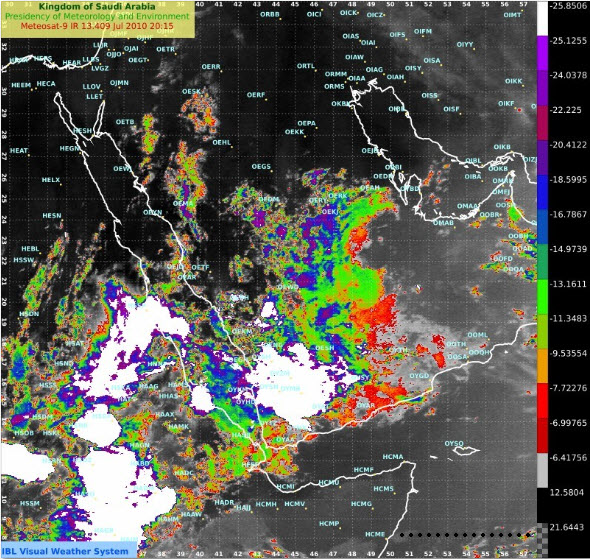Click the OEGS station label

261,166
